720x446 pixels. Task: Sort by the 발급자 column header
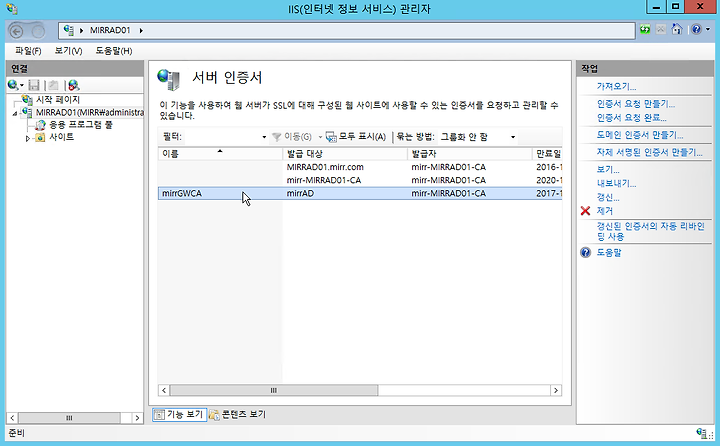tap(470, 154)
